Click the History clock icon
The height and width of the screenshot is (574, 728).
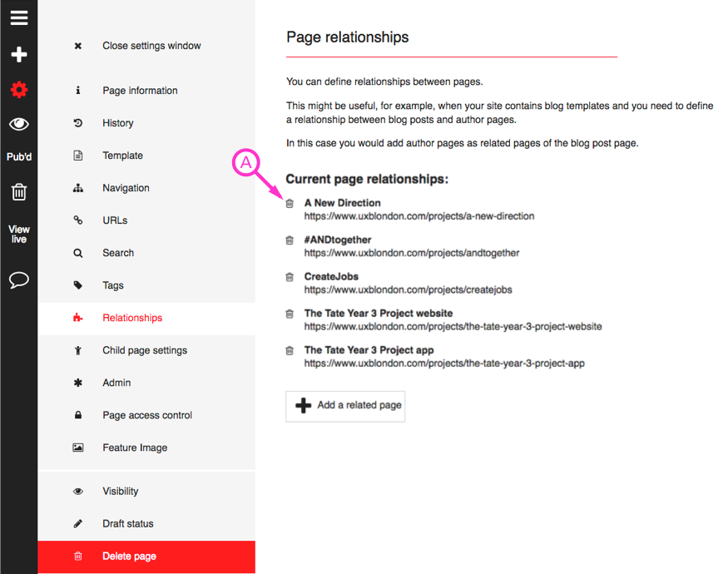point(78,123)
